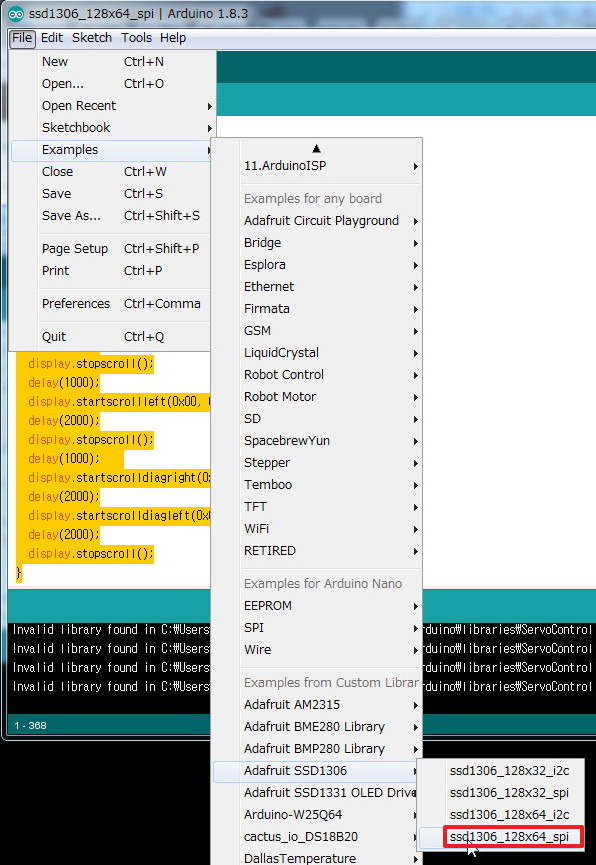Expand Stepper examples submenu

click(x=317, y=463)
